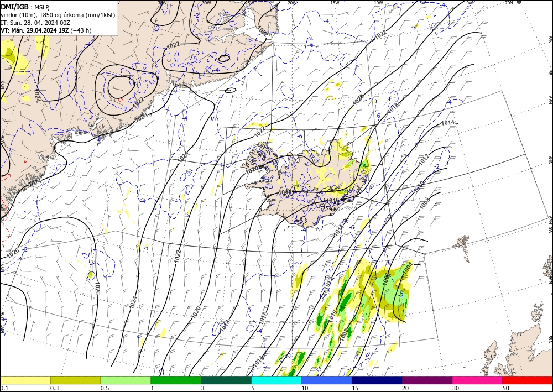
Task: Pick the navy 15–20 legend swatch
Action: (377, 380)
